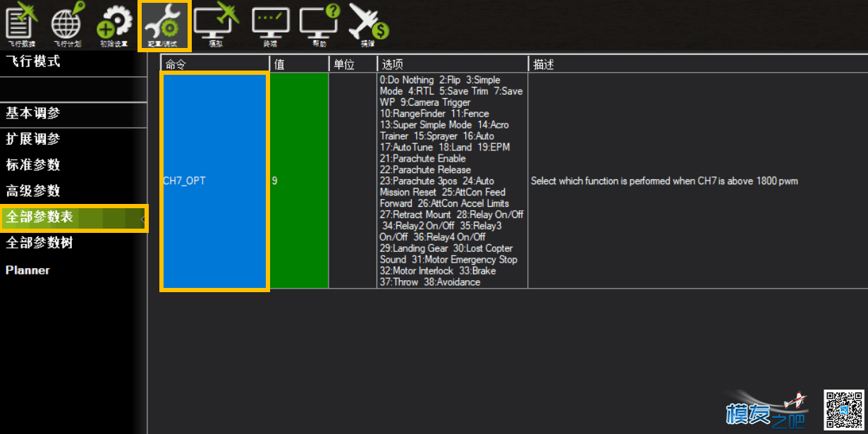This screenshot has height=434, width=868.
Task: Open the Flight Data (飞行数据) screen
Action: pos(20,25)
